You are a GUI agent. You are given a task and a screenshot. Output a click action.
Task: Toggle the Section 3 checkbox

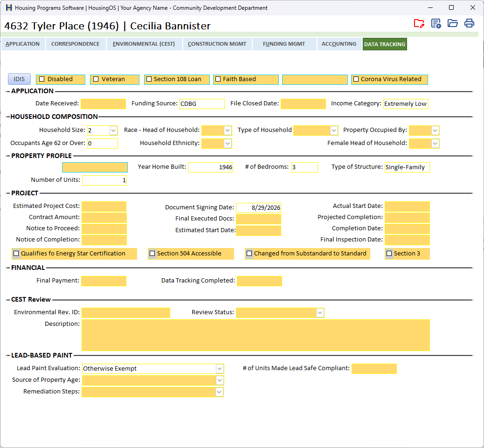(x=389, y=254)
